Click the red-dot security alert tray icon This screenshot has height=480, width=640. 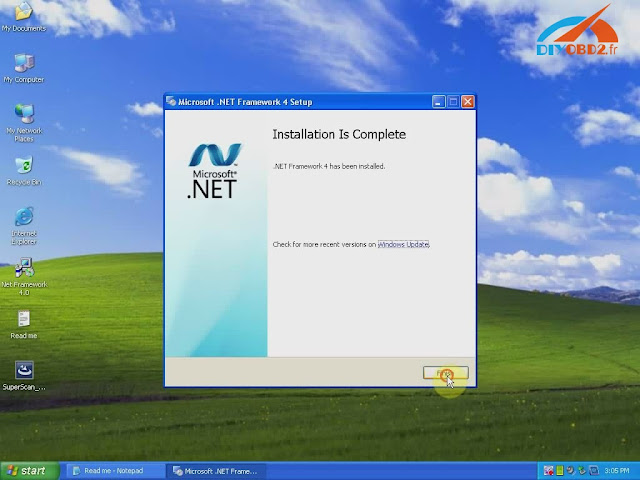pyautogui.click(x=549, y=471)
